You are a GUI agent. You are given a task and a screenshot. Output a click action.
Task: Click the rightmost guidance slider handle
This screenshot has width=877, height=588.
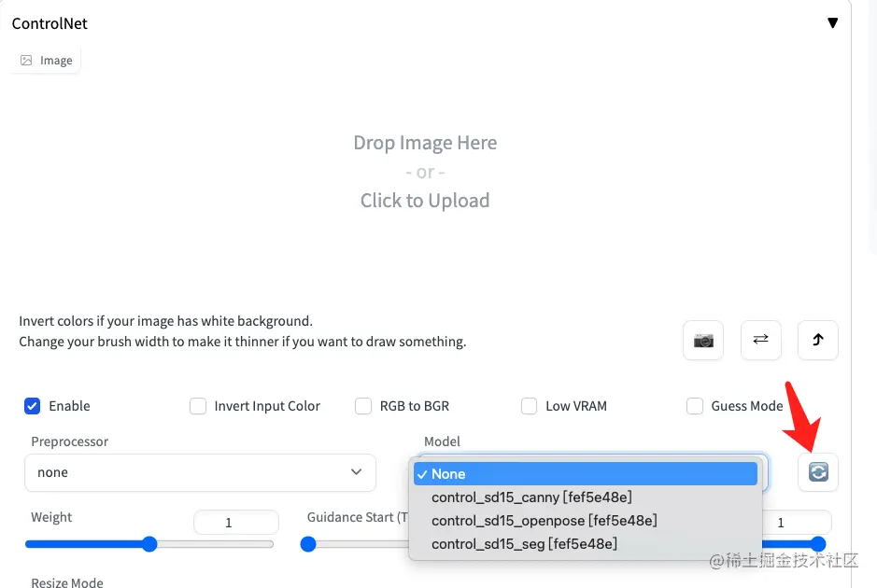point(818,544)
